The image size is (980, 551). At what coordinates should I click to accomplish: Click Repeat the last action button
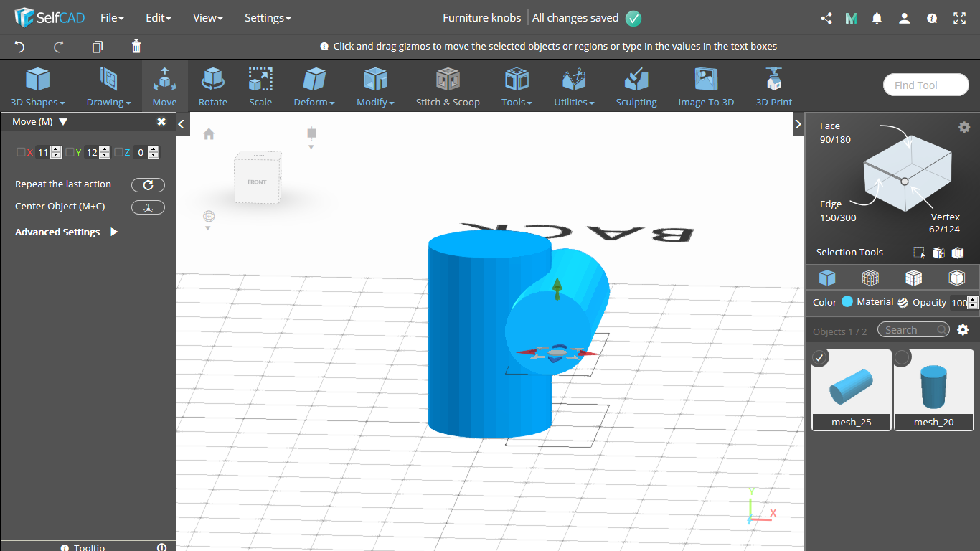pyautogui.click(x=148, y=185)
